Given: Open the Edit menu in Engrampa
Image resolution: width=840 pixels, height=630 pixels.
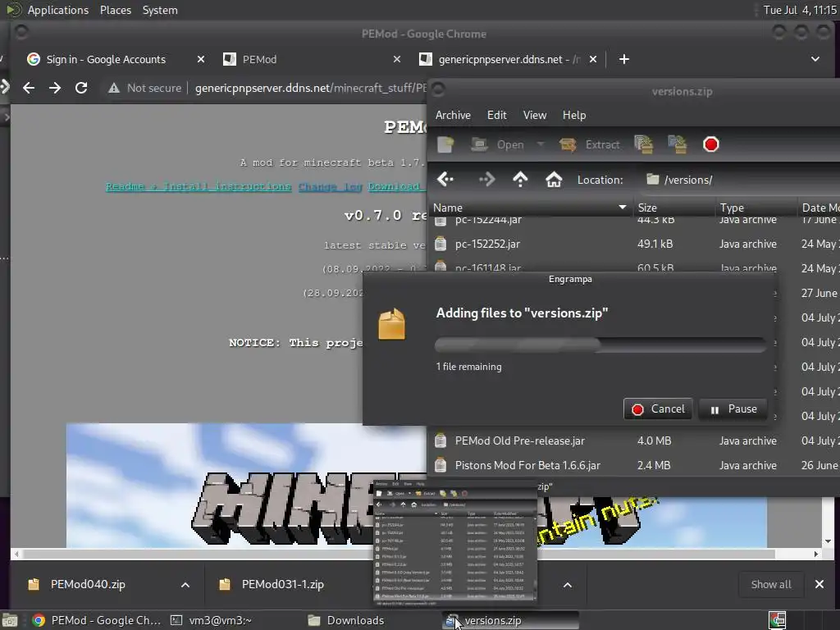Looking at the screenshot, I should click(x=496, y=115).
